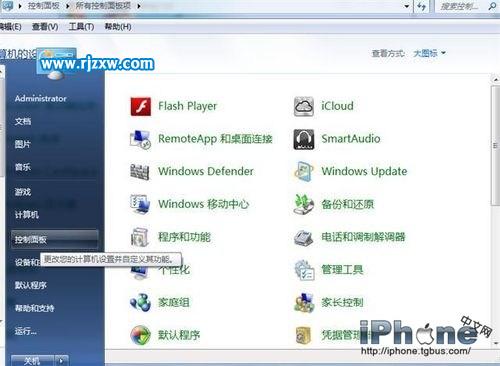Click 所有控制面板项 breadcrumb in address bar
The height and width of the screenshot is (366, 500).
click(x=103, y=6)
